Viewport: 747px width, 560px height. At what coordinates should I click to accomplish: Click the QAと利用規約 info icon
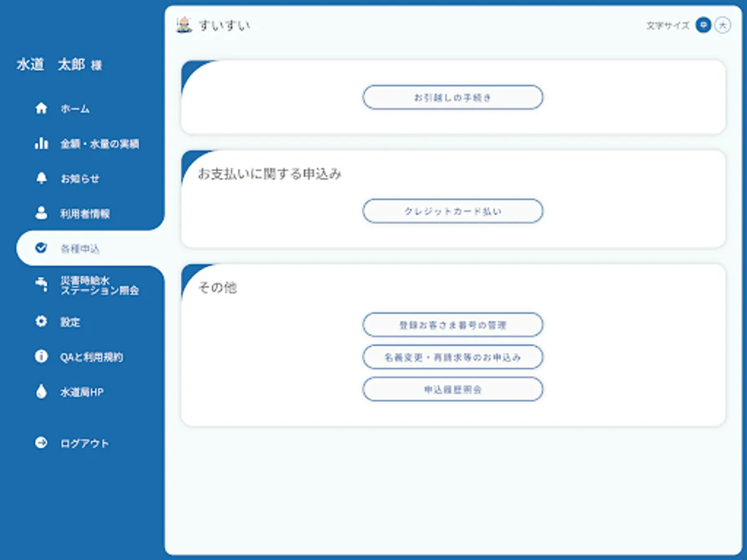pyautogui.click(x=41, y=357)
